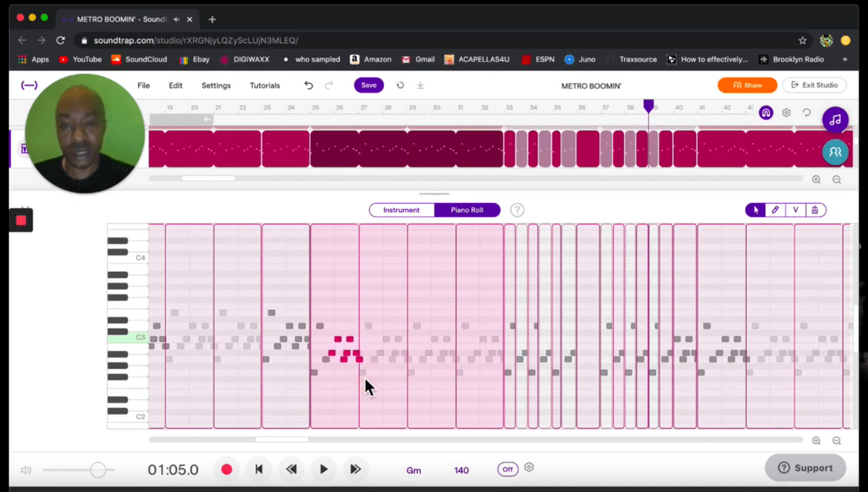Open the File menu

(144, 85)
